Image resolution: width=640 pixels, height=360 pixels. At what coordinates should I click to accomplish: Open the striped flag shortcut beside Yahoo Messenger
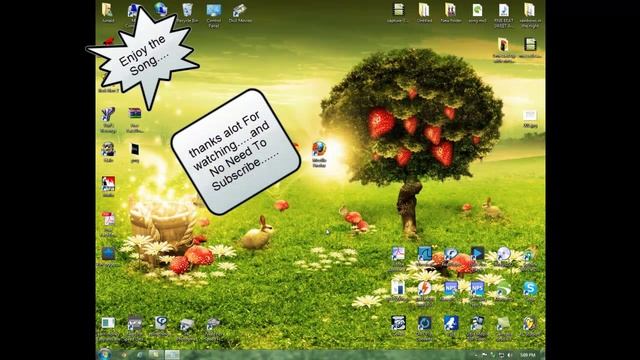(135, 114)
